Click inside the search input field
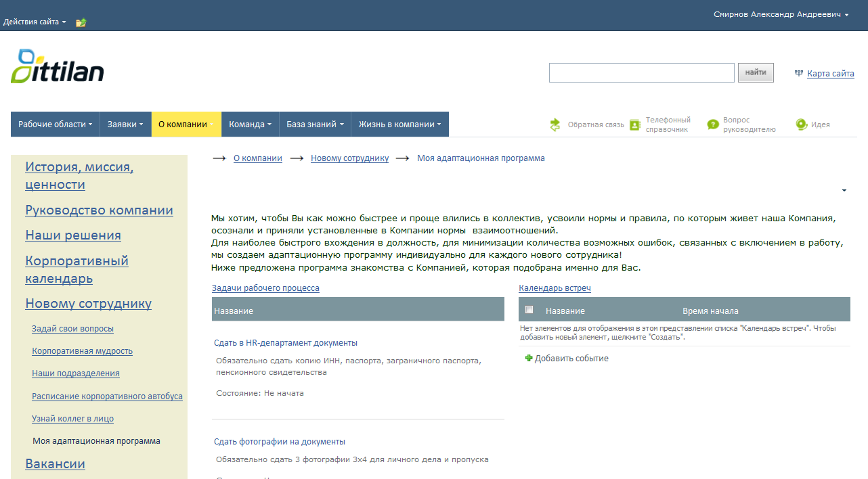 pos(641,72)
